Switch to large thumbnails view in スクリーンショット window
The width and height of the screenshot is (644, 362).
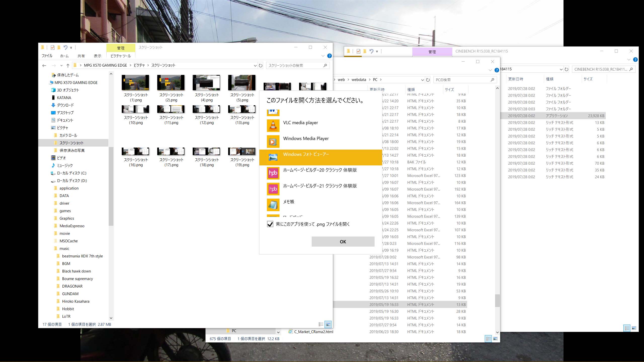coord(328,325)
